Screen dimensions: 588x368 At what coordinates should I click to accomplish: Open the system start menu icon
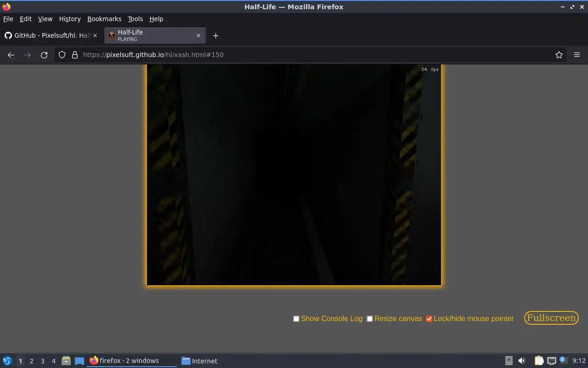coord(7,361)
